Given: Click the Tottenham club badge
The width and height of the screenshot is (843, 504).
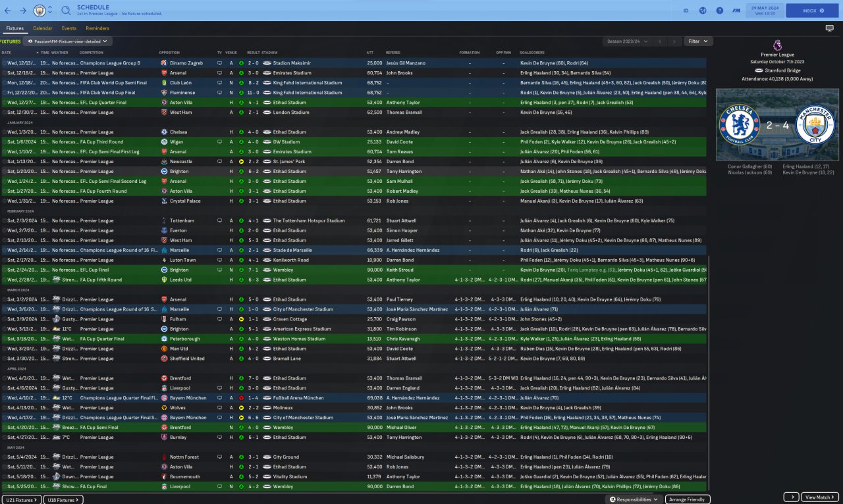Looking at the screenshot, I should [164, 221].
